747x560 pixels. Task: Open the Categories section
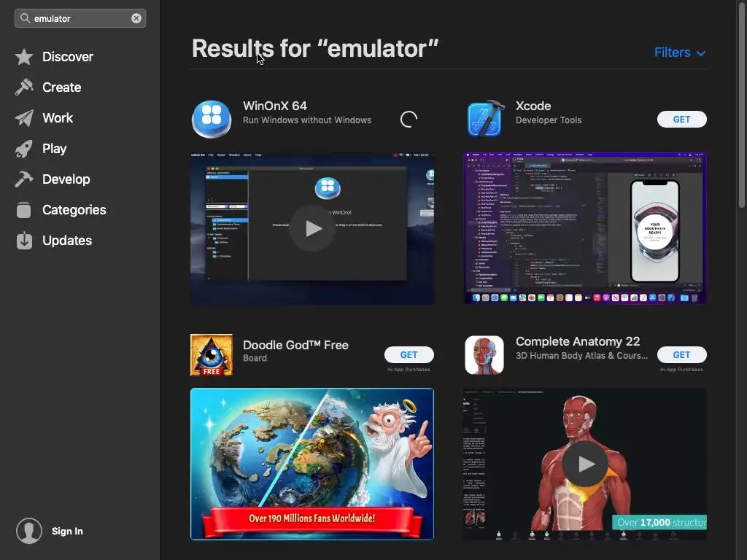[x=74, y=210]
